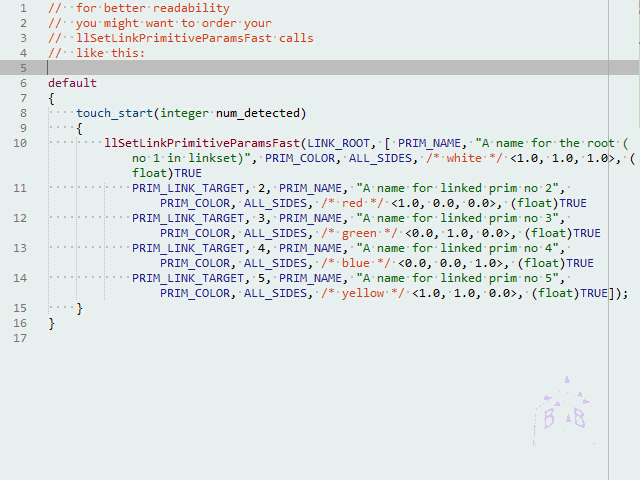Click the closing brace on line 16
Image resolution: width=640 pixels, height=480 pixels.
tap(51, 323)
